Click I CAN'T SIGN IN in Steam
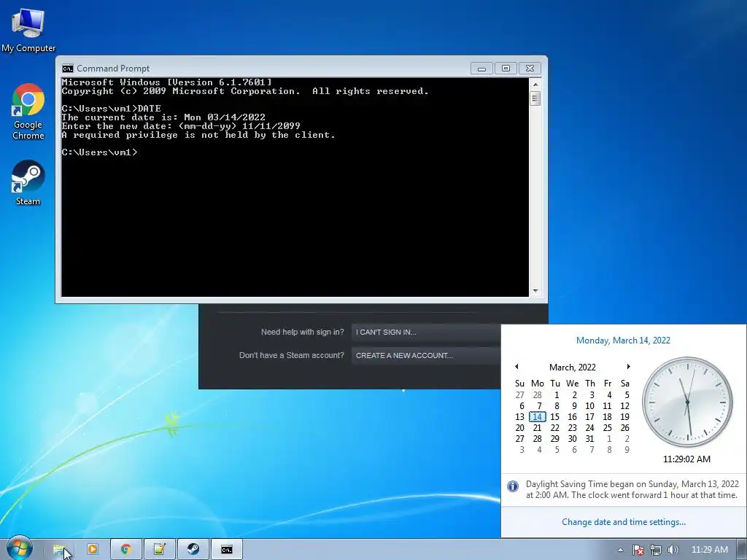Image resolution: width=747 pixels, height=560 pixels. (x=426, y=332)
